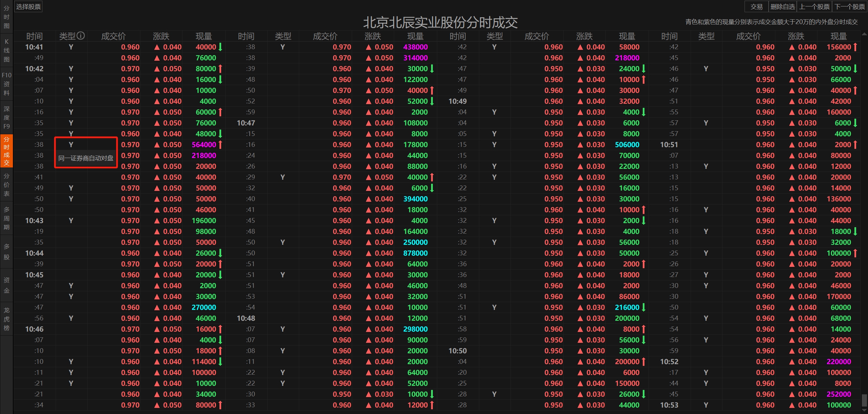Click the 10:51 time cell
The image size is (868, 414).
pyautogui.click(x=669, y=144)
